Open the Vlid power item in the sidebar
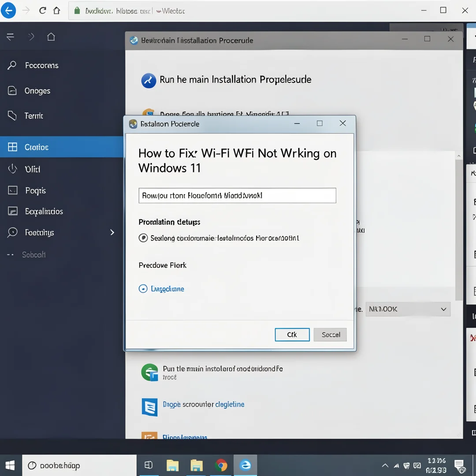The width and height of the screenshot is (476, 476). (x=62, y=169)
